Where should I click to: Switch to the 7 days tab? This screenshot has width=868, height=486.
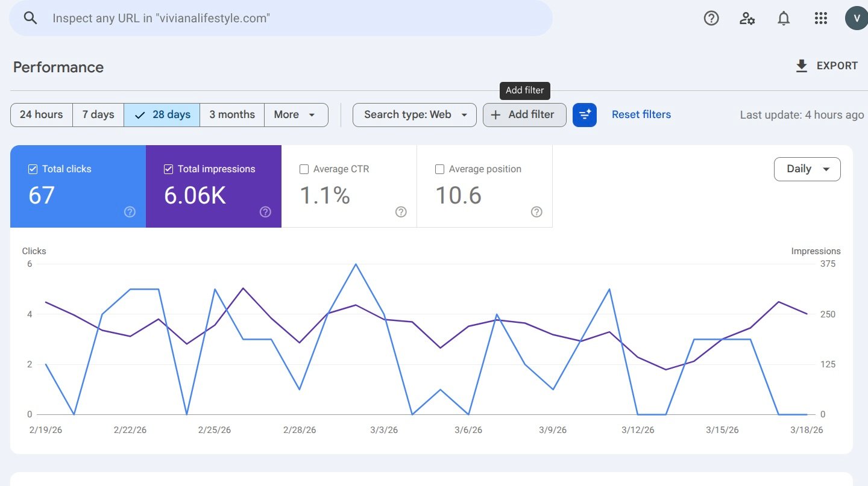(x=98, y=114)
